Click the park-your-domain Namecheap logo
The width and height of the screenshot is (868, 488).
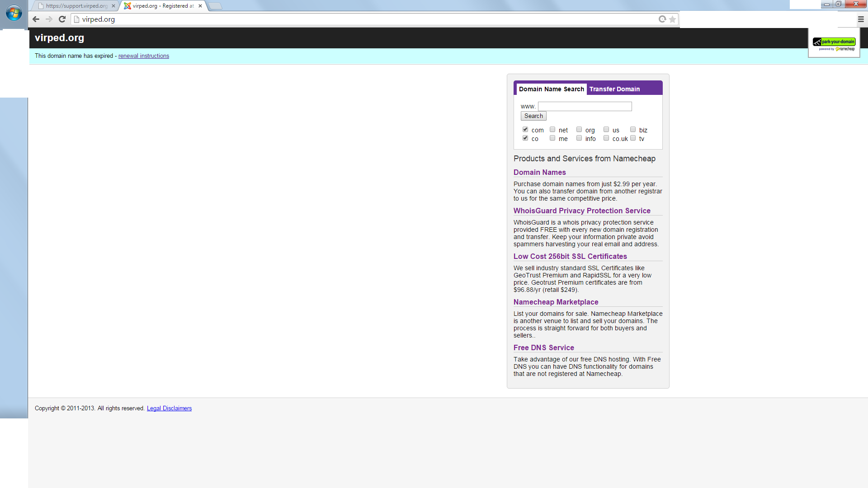point(834,44)
